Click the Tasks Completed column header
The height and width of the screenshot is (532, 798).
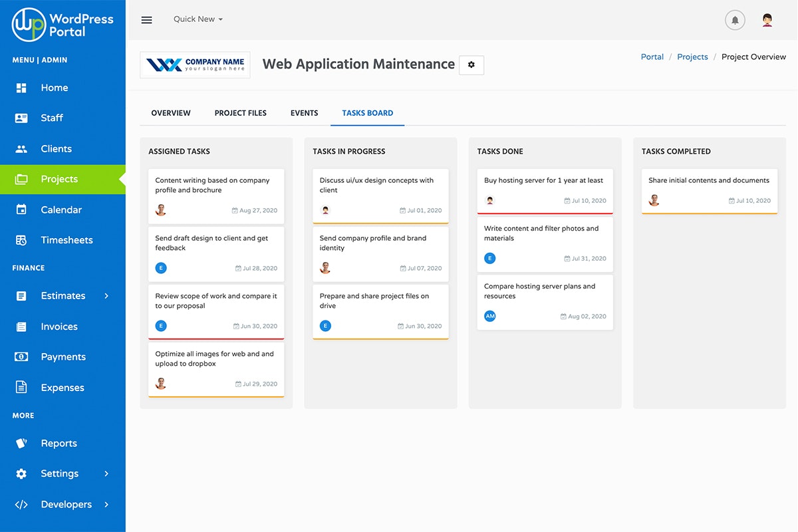[x=676, y=152]
